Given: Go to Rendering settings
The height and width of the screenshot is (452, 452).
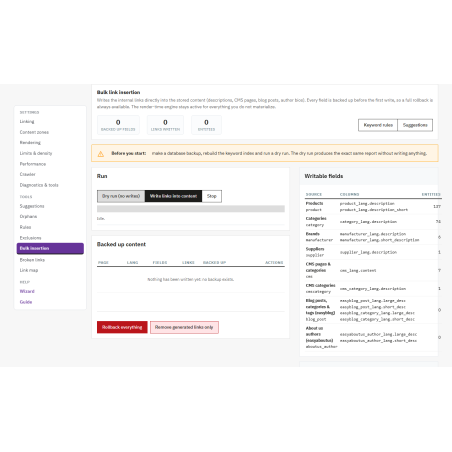Looking at the screenshot, I should (x=30, y=143).
